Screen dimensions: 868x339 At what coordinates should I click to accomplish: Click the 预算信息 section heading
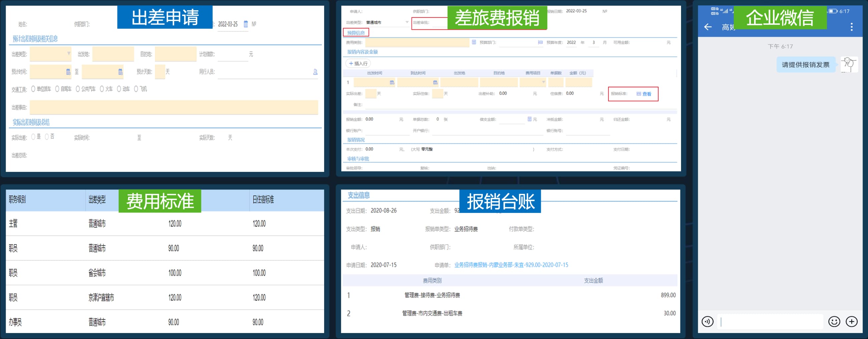pyautogui.click(x=356, y=33)
